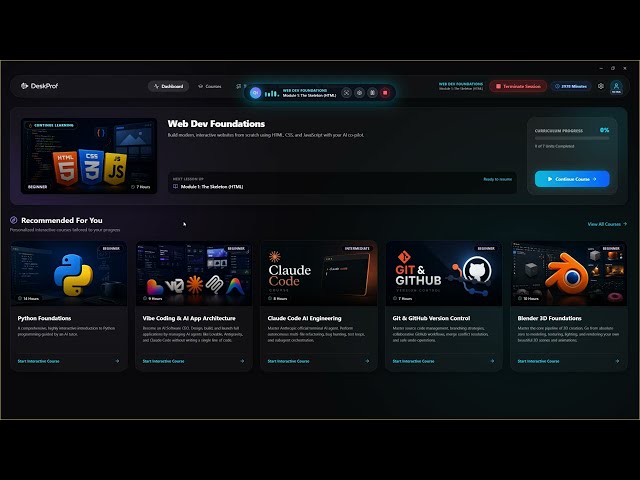Open the Dashboard tab
Screen dimensions: 640x480
pos(168,86)
